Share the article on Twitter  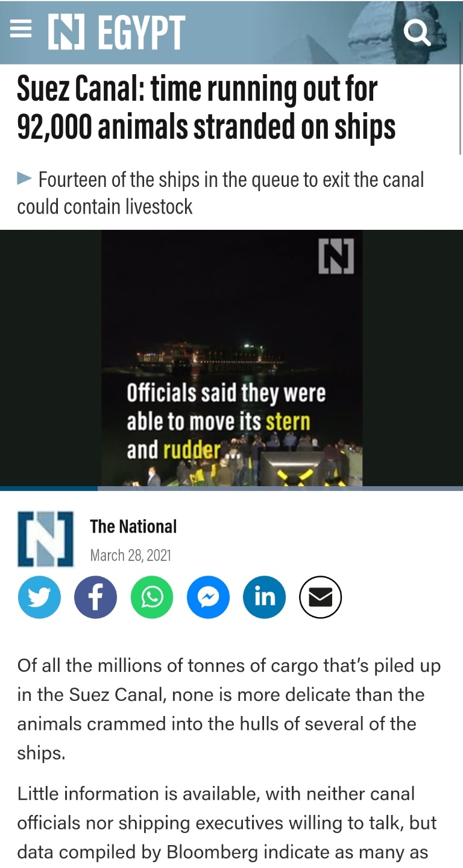click(39, 597)
